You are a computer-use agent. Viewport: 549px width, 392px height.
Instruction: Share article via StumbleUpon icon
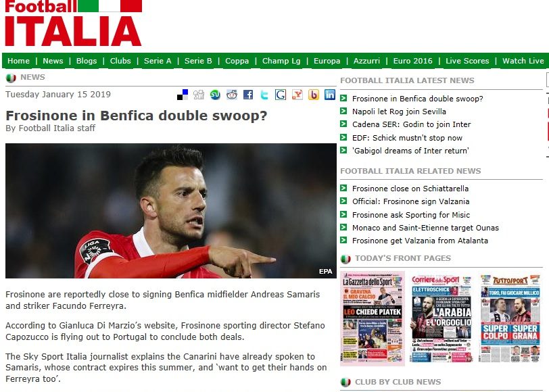(x=215, y=95)
